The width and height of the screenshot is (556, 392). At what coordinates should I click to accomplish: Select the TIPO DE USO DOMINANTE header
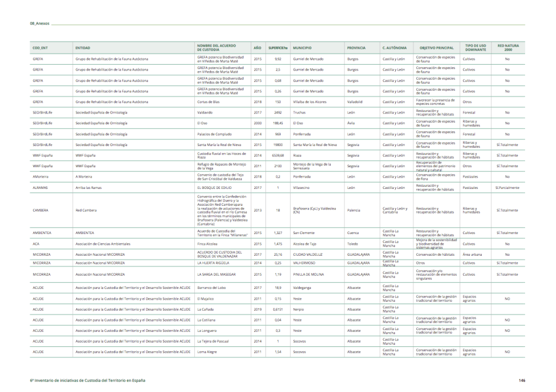[475, 48]
